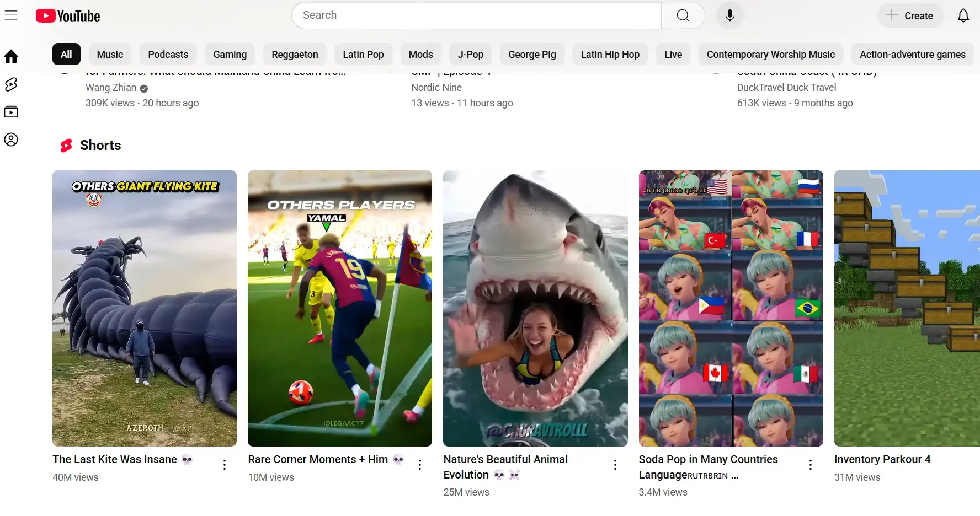The width and height of the screenshot is (980, 516).
Task: Open options menu for Soda Pop short
Action: click(811, 465)
